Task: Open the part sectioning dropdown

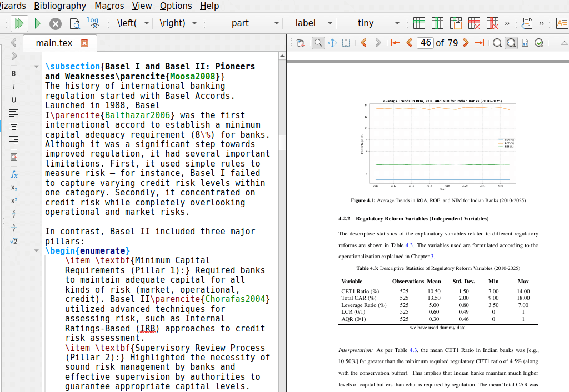Action: click(x=277, y=23)
